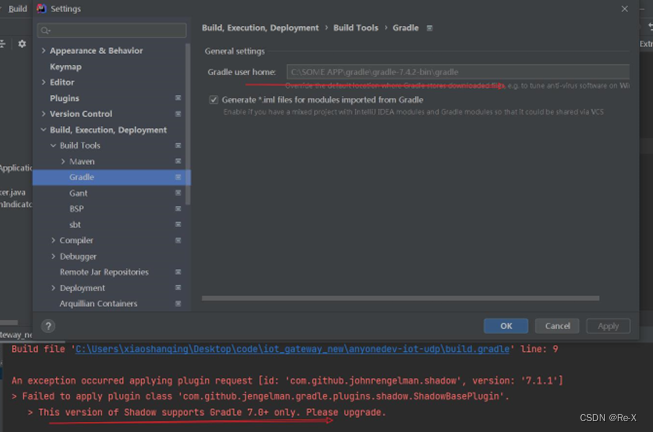Open Remote Jar Repositories settings
Image resolution: width=653 pixels, height=432 pixels.
coord(104,272)
